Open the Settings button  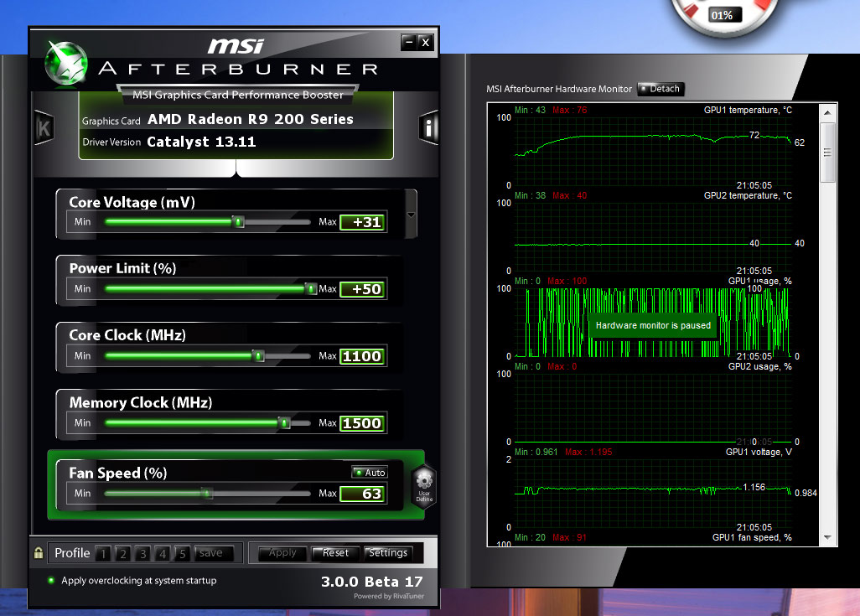[x=388, y=553]
